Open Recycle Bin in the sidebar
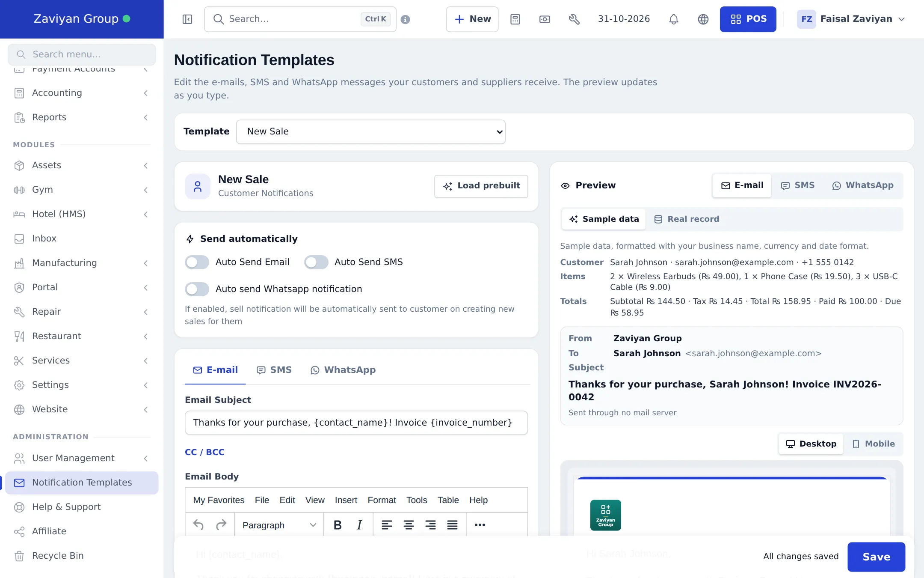 [81, 556]
